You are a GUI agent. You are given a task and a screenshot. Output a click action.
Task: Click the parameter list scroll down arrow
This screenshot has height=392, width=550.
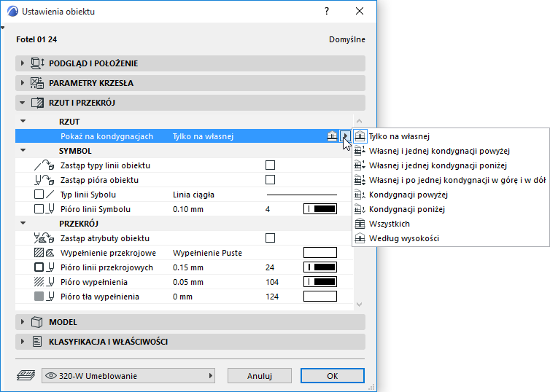359,305
